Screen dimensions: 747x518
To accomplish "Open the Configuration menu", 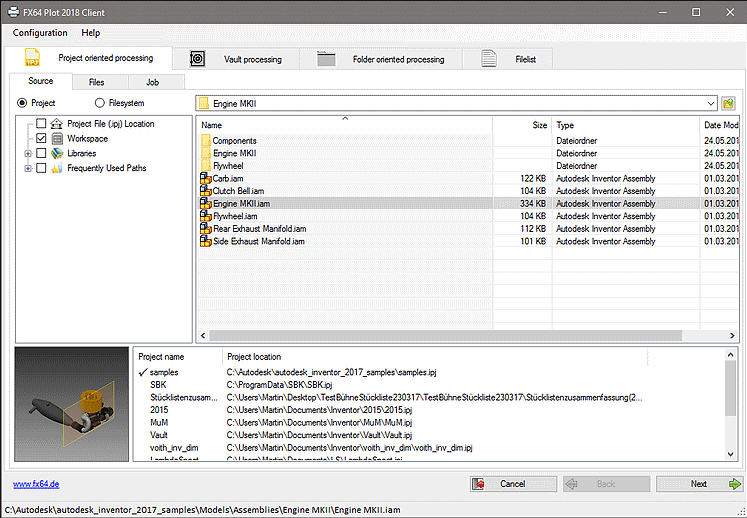I will coord(40,33).
